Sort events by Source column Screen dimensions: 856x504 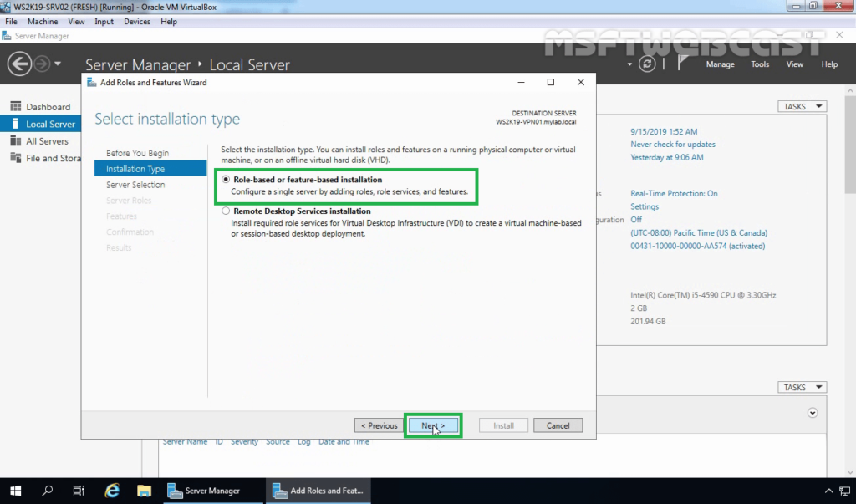click(x=278, y=442)
